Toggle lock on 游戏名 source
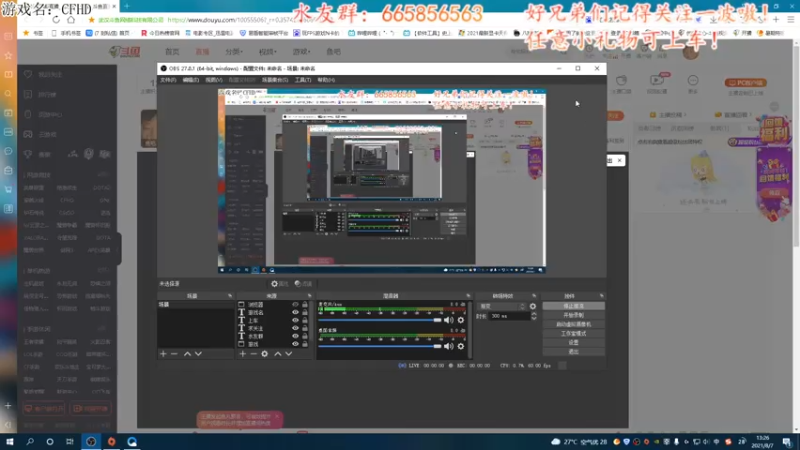The height and width of the screenshot is (450, 800). [x=305, y=312]
